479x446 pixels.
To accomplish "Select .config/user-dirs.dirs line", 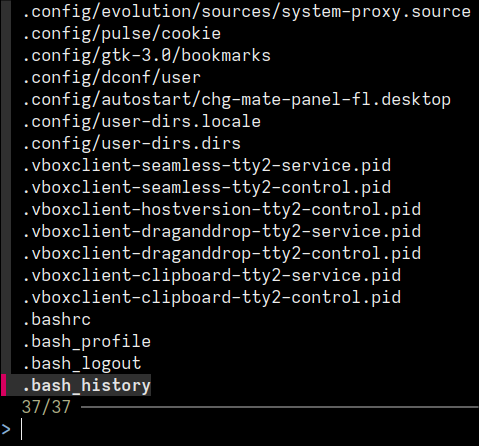I will [131, 144].
